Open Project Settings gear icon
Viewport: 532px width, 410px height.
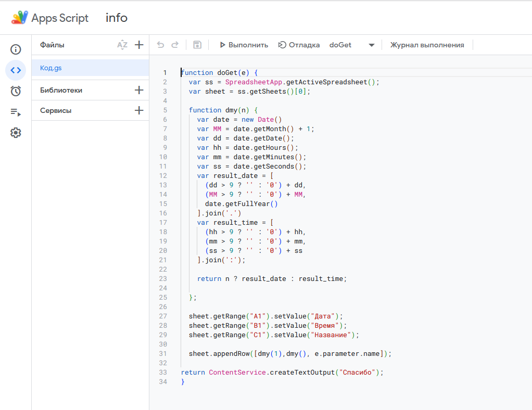pyautogui.click(x=16, y=133)
